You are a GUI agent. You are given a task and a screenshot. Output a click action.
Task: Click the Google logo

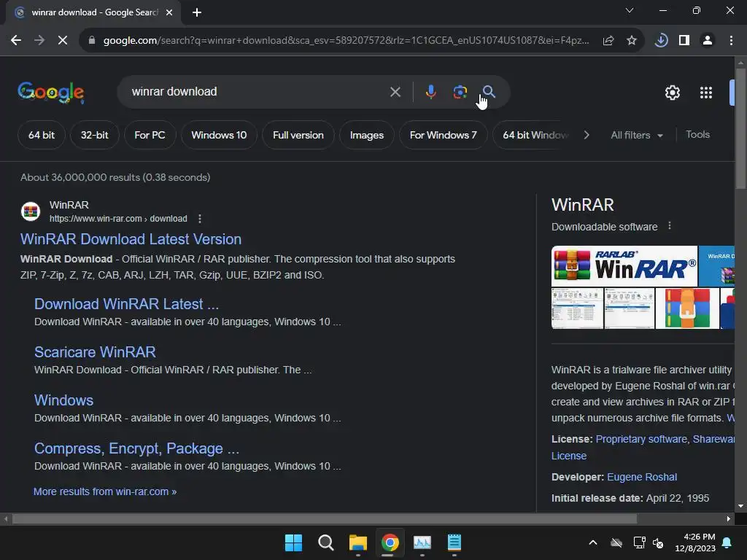click(x=51, y=92)
